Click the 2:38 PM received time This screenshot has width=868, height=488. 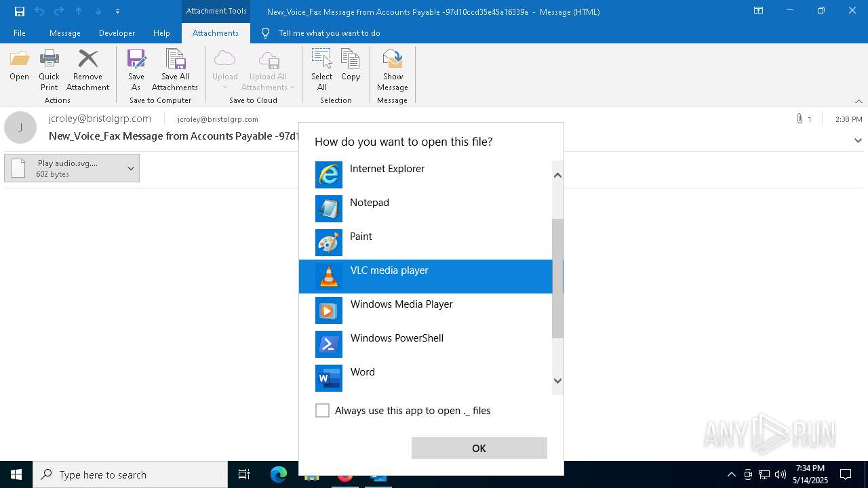tap(848, 119)
